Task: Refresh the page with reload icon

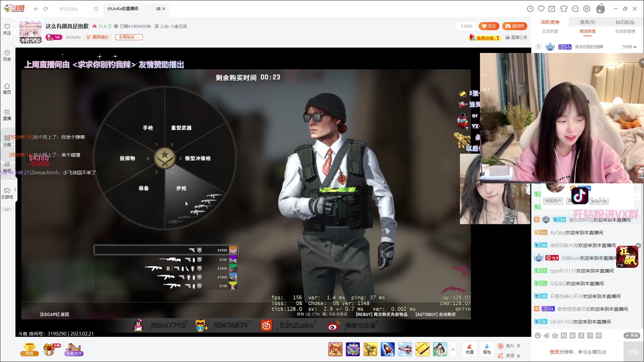Action: pyautogui.click(x=46, y=9)
